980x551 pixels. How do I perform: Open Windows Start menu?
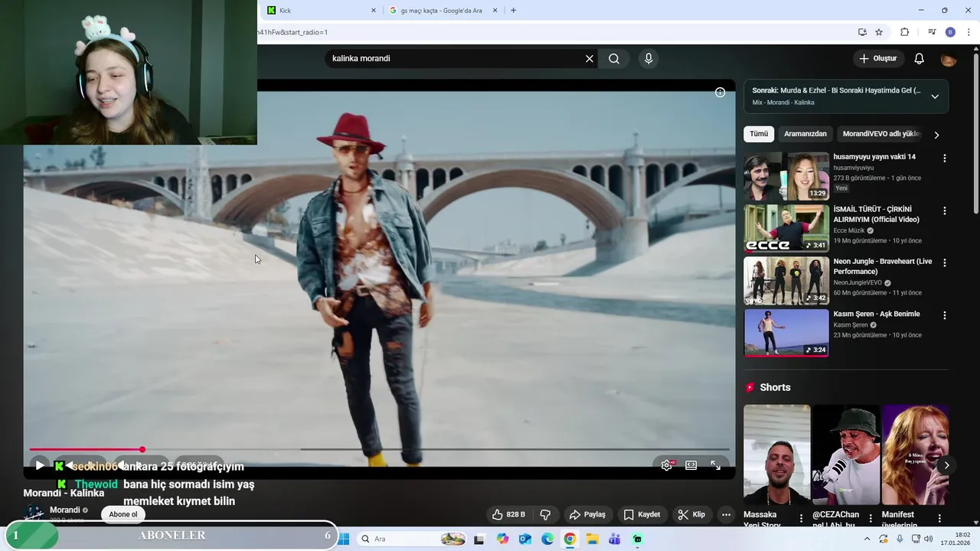[x=344, y=539]
